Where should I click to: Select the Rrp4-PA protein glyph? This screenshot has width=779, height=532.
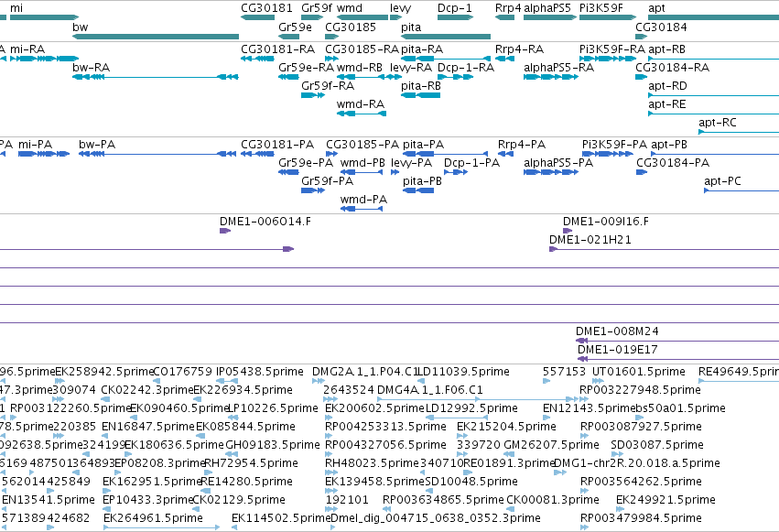[505, 154]
